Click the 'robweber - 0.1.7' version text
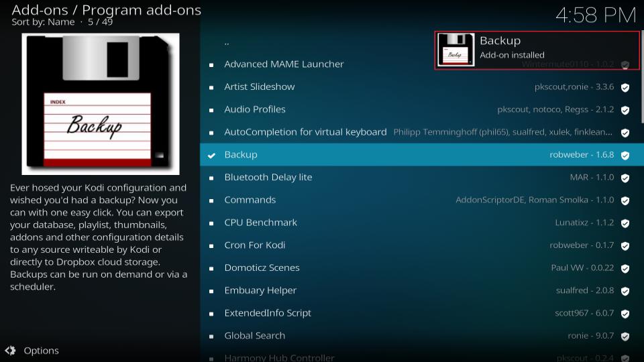The width and height of the screenshot is (644, 362). click(582, 245)
